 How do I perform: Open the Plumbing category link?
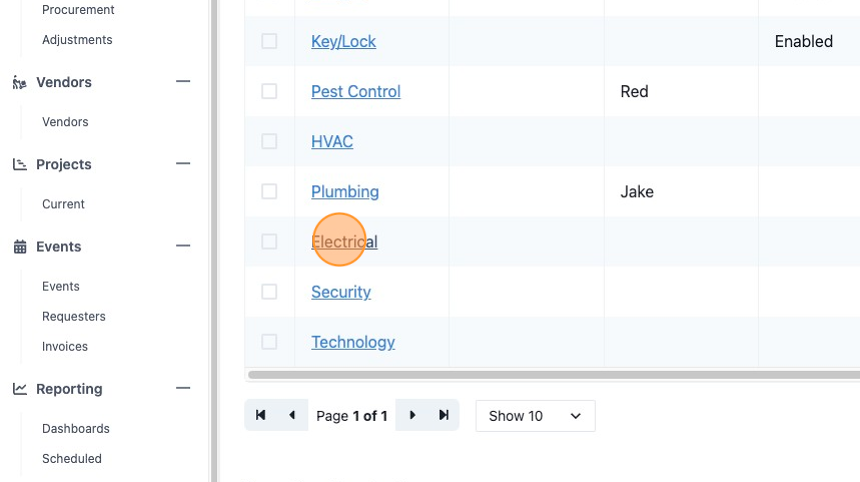[345, 191]
